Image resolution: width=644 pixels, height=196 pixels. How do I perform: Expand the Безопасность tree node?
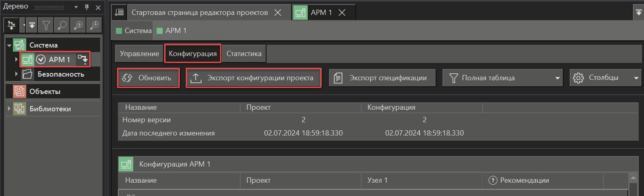[16, 74]
